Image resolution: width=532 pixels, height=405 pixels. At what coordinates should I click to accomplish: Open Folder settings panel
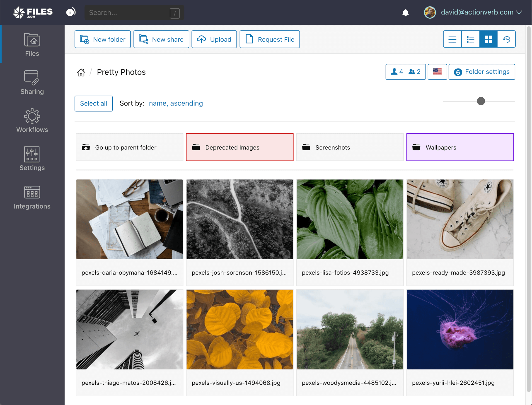(482, 72)
